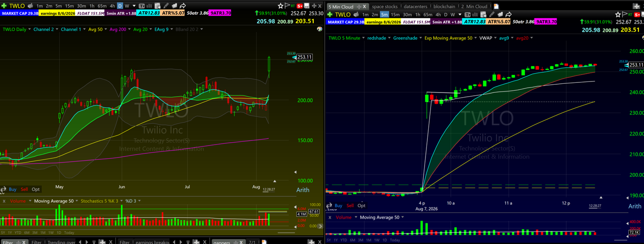Viewport: 644px width, 244px height.
Task: Click Sell button on left chart
Action: click(24, 189)
